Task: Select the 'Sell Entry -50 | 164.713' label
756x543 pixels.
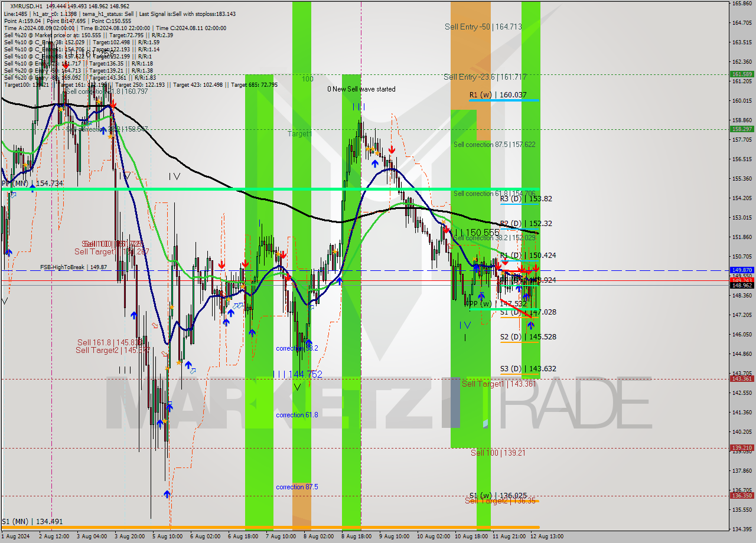Action: tap(483, 27)
